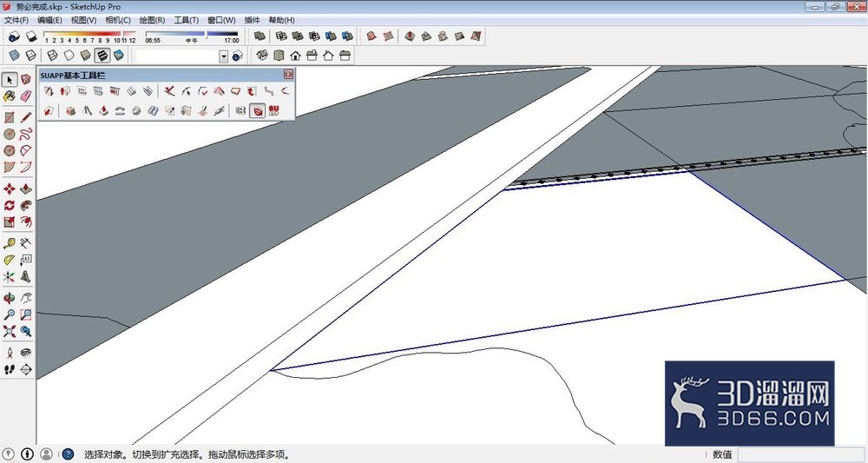Click the SU logo SUAPP icon

[x=274, y=111]
